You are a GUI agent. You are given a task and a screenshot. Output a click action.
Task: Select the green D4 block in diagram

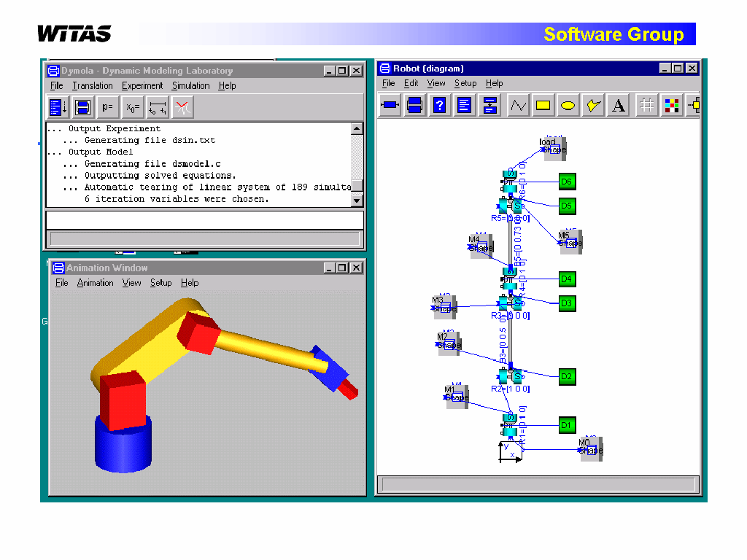(567, 279)
